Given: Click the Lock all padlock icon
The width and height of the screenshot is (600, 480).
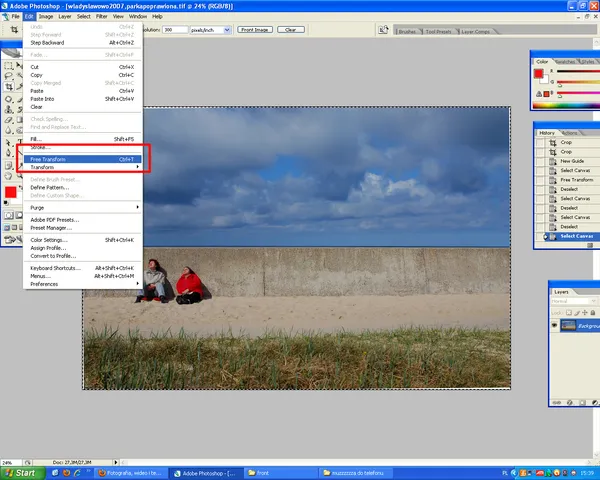Looking at the screenshot, I should tap(593, 313).
